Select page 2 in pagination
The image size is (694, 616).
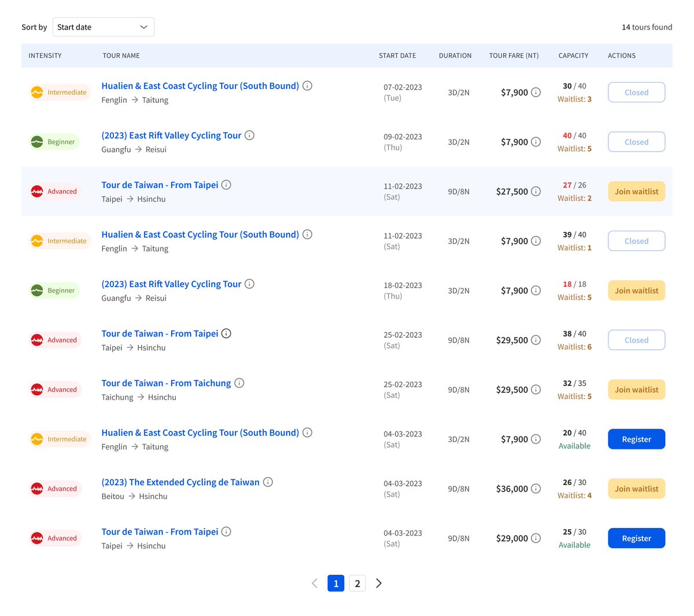pyautogui.click(x=357, y=583)
